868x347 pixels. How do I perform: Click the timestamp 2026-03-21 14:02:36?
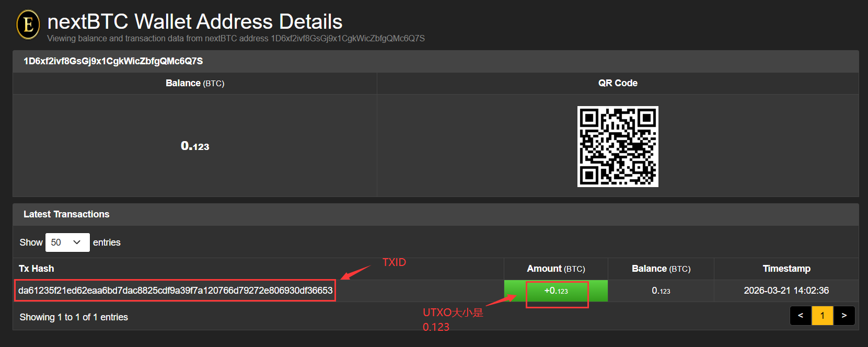786,291
